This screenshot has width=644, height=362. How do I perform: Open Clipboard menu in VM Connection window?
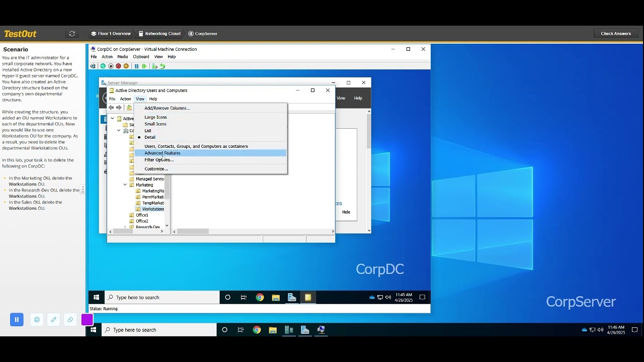click(141, 57)
